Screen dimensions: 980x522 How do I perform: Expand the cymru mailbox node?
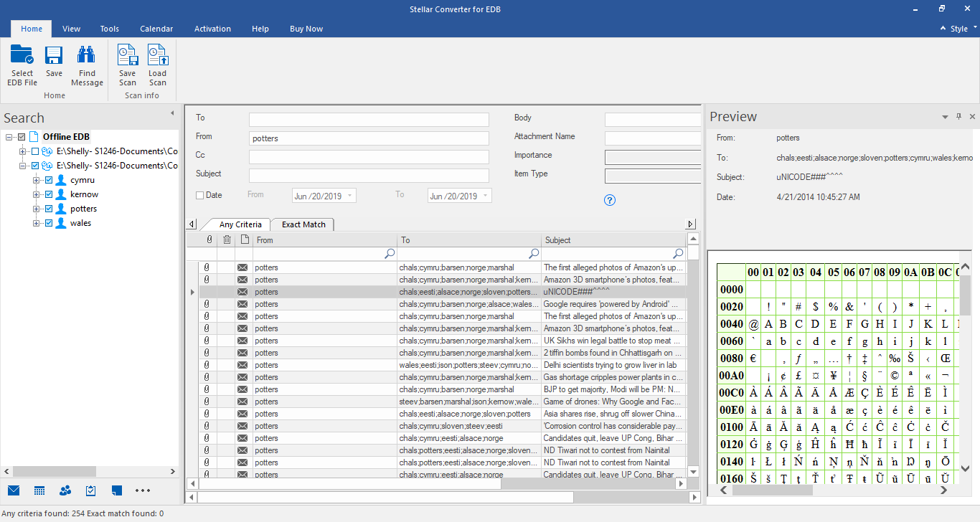[x=37, y=180]
